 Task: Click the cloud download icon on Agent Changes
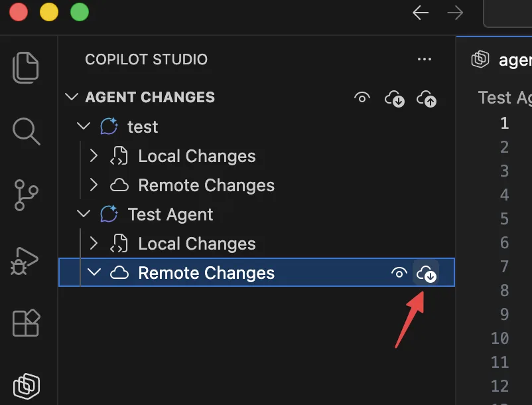pos(395,98)
